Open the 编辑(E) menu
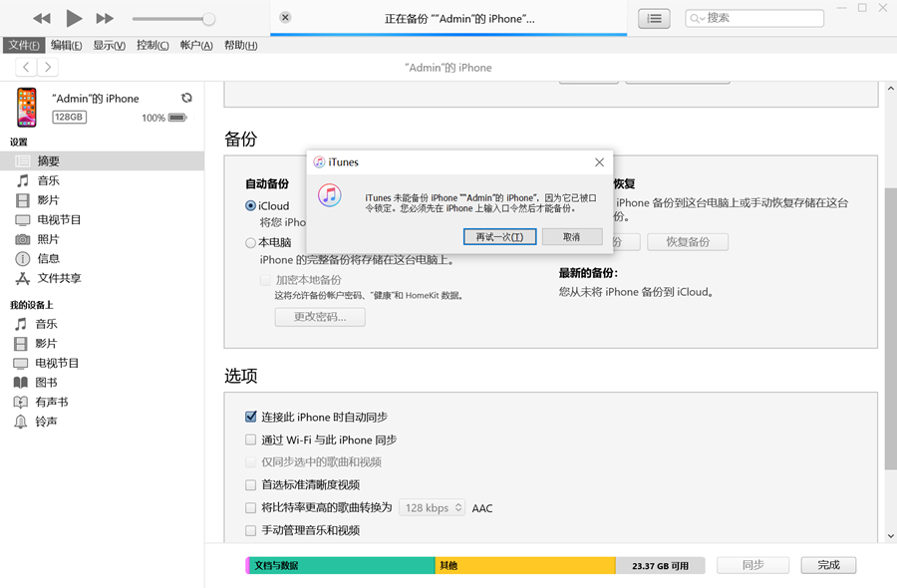This screenshot has height=588, width=897. 67,45
